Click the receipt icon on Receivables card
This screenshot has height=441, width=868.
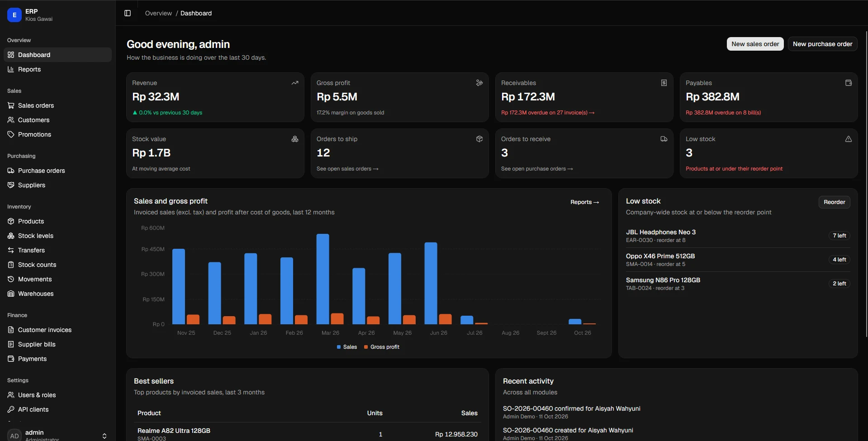pyautogui.click(x=664, y=83)
